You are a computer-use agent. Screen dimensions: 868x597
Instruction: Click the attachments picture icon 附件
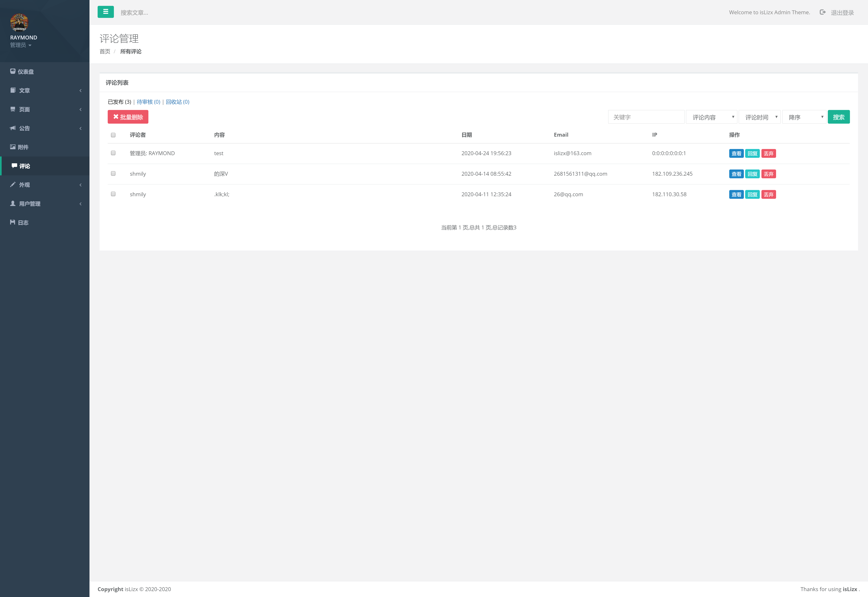[13, 147]
